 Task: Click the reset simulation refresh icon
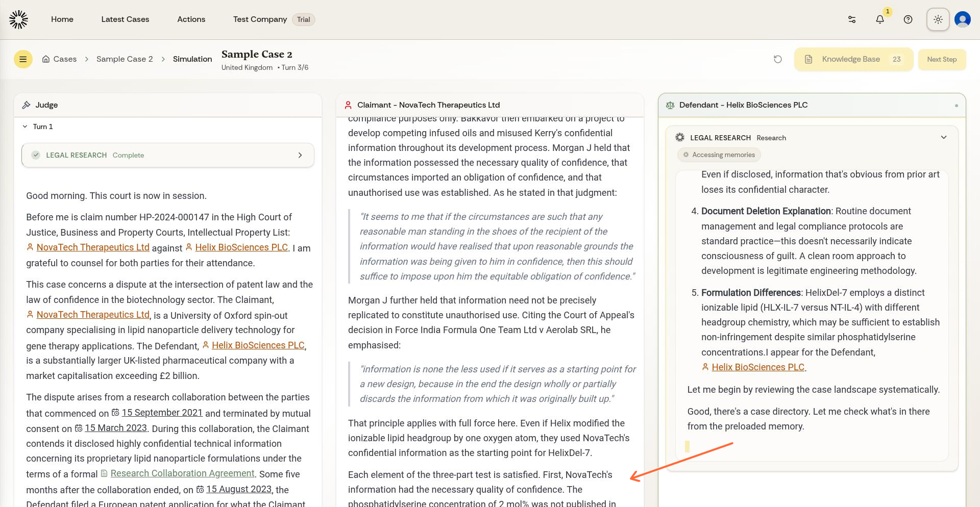778,59
